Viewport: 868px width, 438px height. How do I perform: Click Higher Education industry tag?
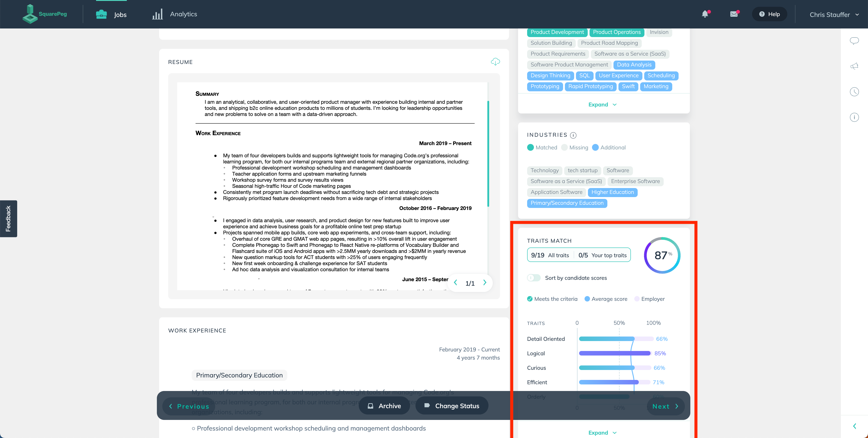click(x=613, y=192)
